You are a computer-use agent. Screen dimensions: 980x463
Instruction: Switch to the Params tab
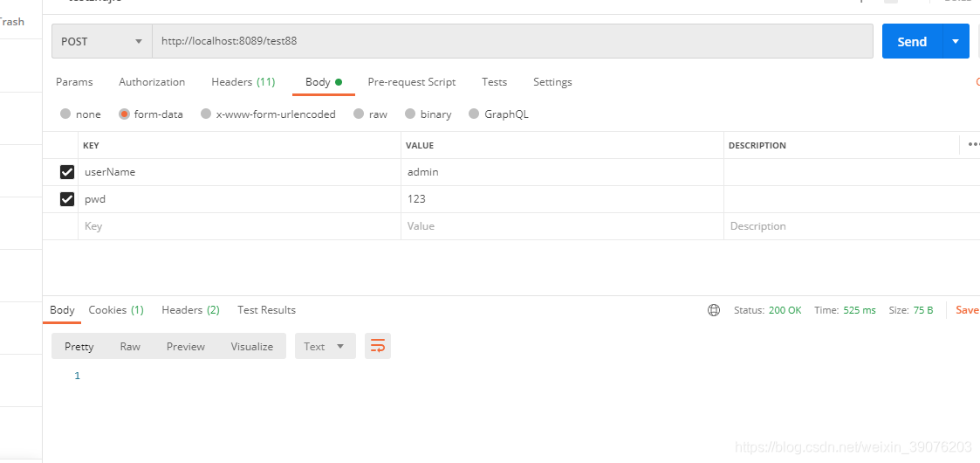(74, 82)
